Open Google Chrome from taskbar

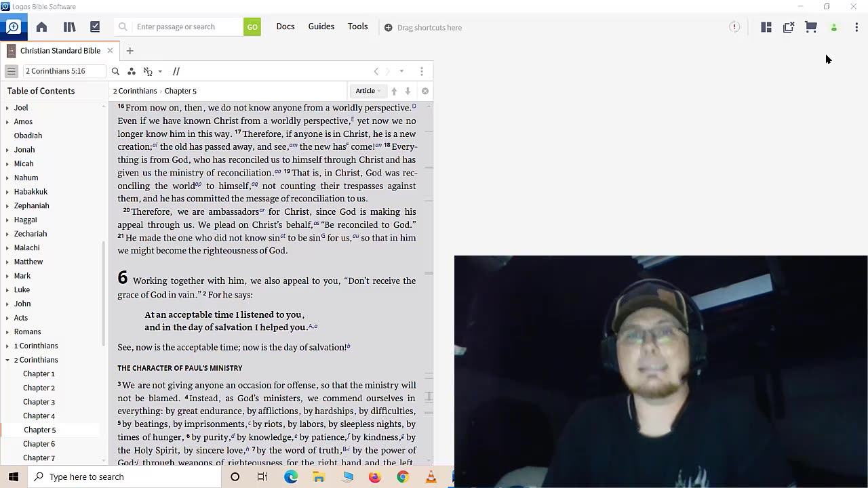(403, 476)
